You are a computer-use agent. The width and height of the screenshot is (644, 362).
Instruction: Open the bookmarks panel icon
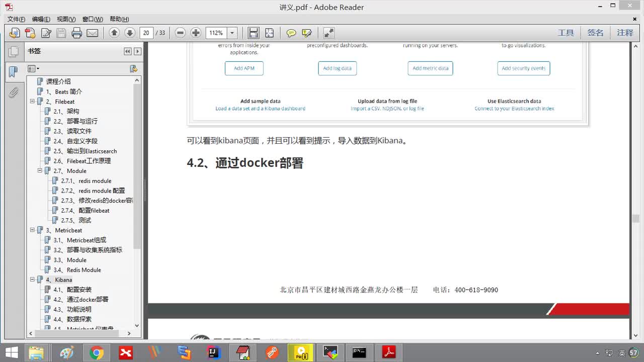click(14, 72)
